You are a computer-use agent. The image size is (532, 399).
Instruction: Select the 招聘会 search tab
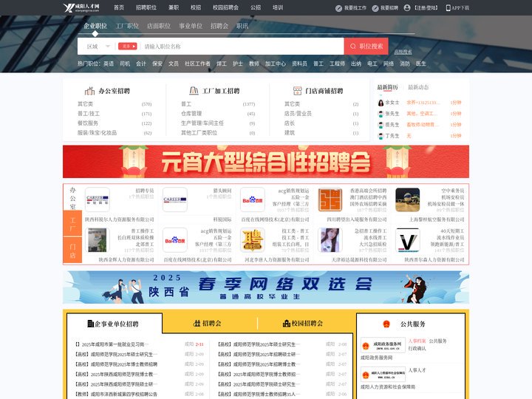tap(219, 26)
